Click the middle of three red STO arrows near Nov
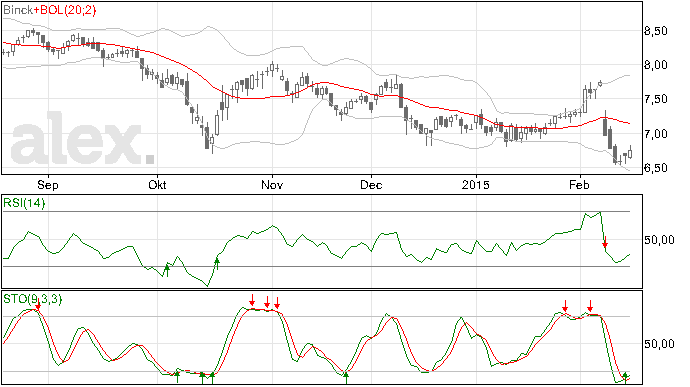 coord(267,302)
